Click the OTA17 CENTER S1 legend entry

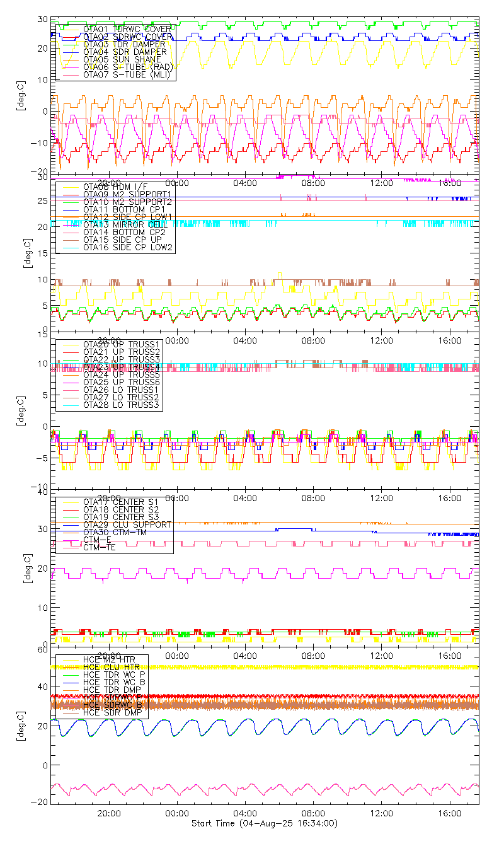pyautogui.click(x=117, y=502)
